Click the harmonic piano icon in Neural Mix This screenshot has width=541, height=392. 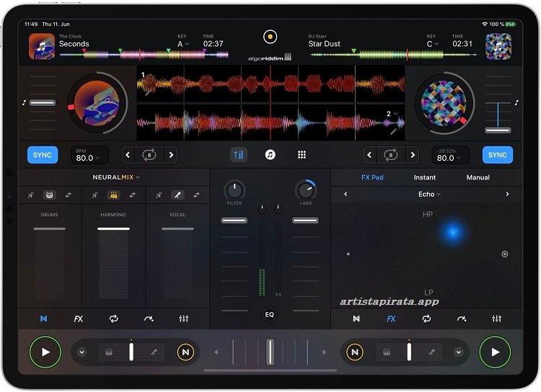coord(113,195)
